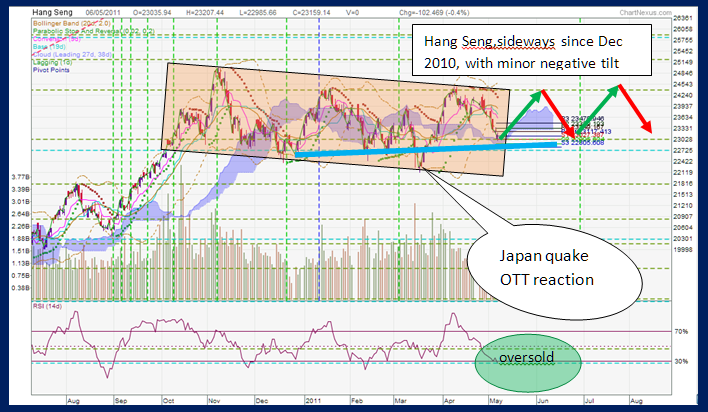Viewport: 708px width, 412px height.
Task: Select the Cloud (Leading 27d, 38d) legend entry
Action: [x=72, y=54]
